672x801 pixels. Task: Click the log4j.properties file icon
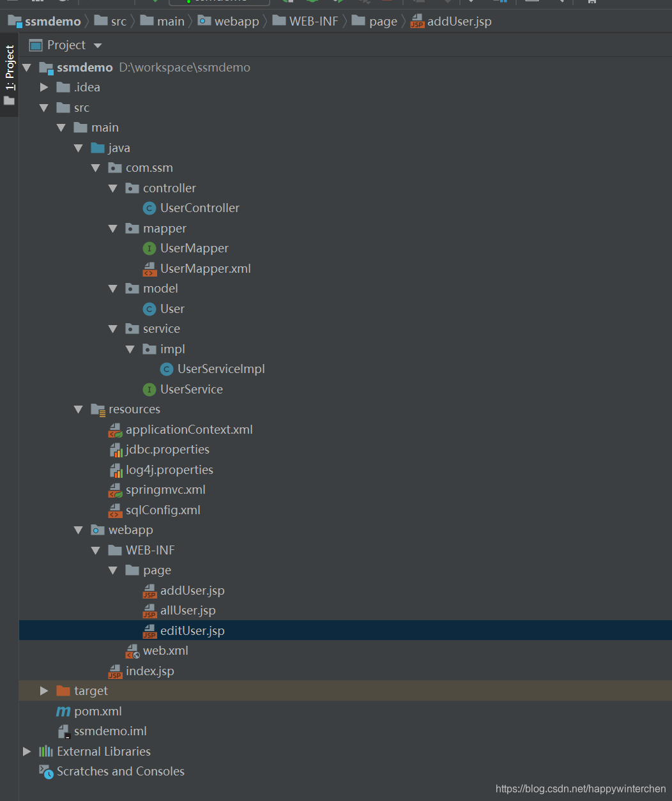click(115, 470)
